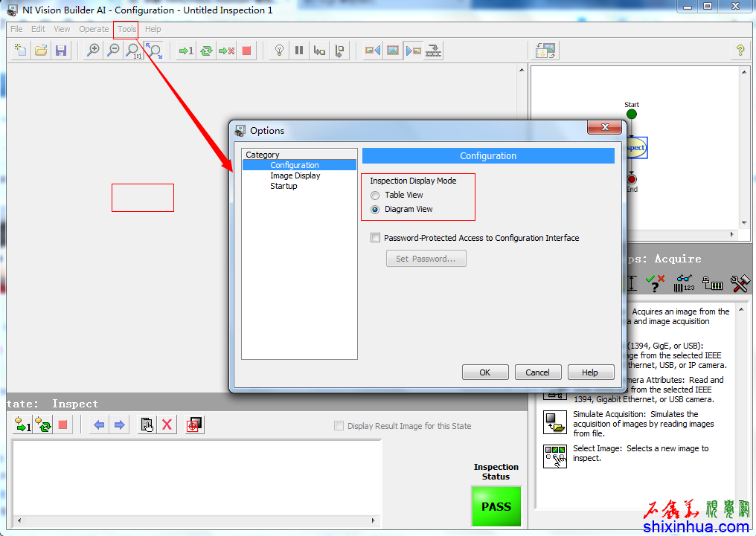Click the Zoom In magnifier
756x536 pixels.
[92, 50]
